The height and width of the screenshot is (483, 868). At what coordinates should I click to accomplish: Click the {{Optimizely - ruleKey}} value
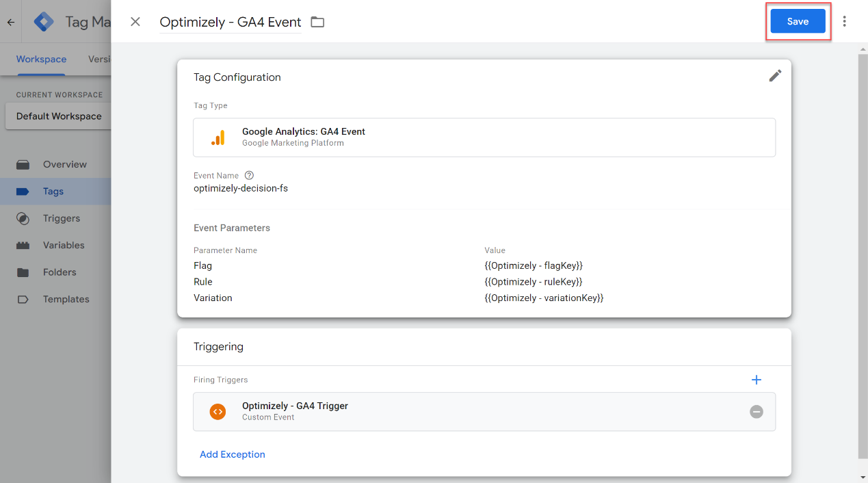click(x=534, y=282)
